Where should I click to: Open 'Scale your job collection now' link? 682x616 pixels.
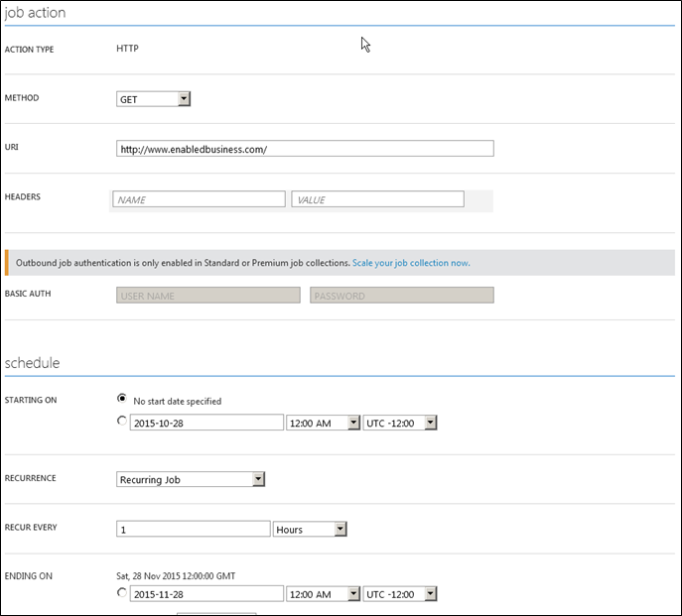[411, 263]
